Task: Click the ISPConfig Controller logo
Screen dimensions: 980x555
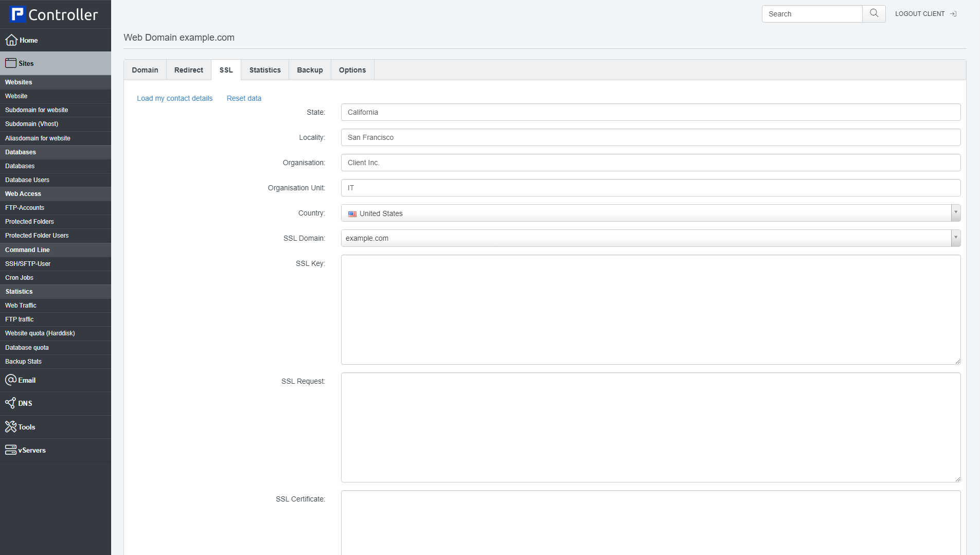Action: 54,14
